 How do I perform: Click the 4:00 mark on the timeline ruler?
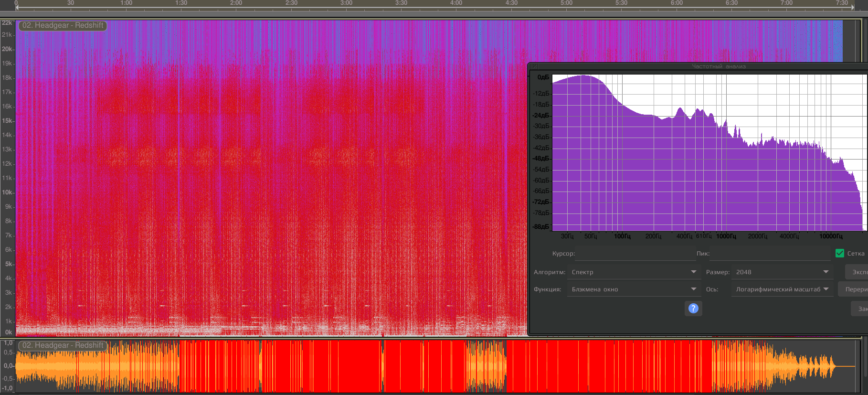[x=456, y=3]
